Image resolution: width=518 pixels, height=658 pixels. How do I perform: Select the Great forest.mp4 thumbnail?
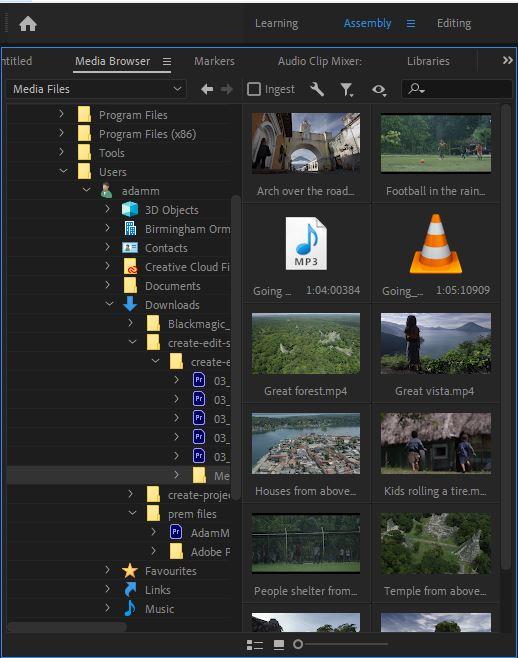tap(306, 343)
